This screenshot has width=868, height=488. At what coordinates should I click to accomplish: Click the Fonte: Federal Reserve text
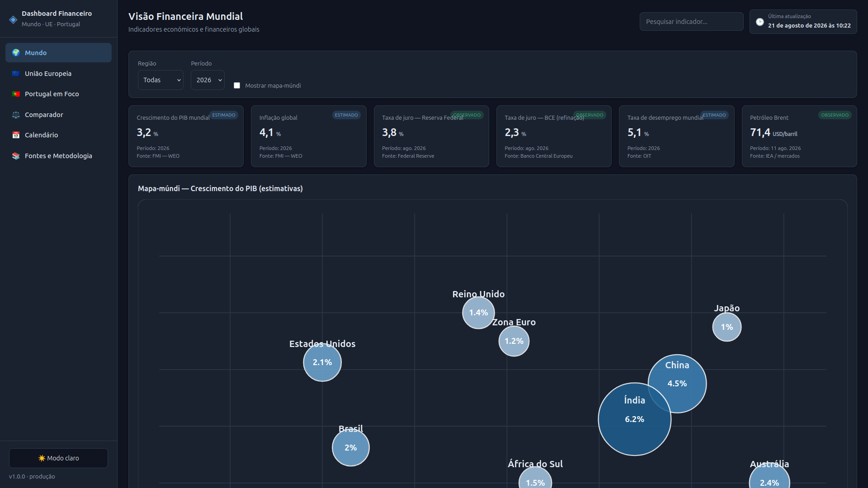(408, 156)
